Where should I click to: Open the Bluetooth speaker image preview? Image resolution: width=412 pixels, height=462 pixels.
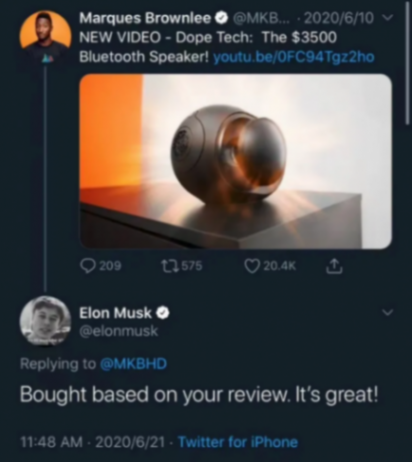(x=236, y=161)
